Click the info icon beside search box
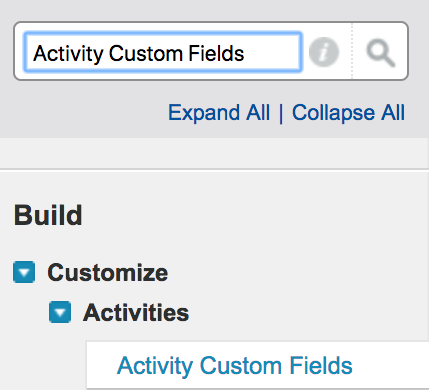This screenshot has width=429, height=390. coord(324,52)
